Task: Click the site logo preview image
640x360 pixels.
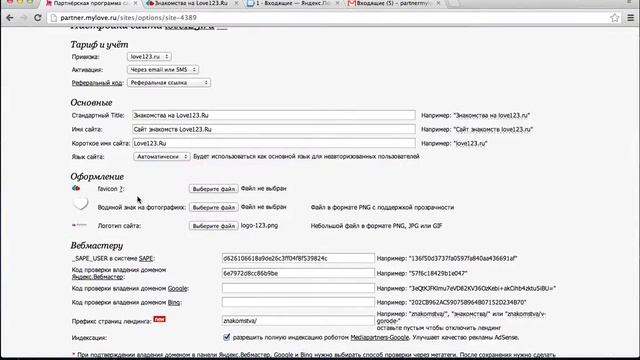Action: (79, 225)
